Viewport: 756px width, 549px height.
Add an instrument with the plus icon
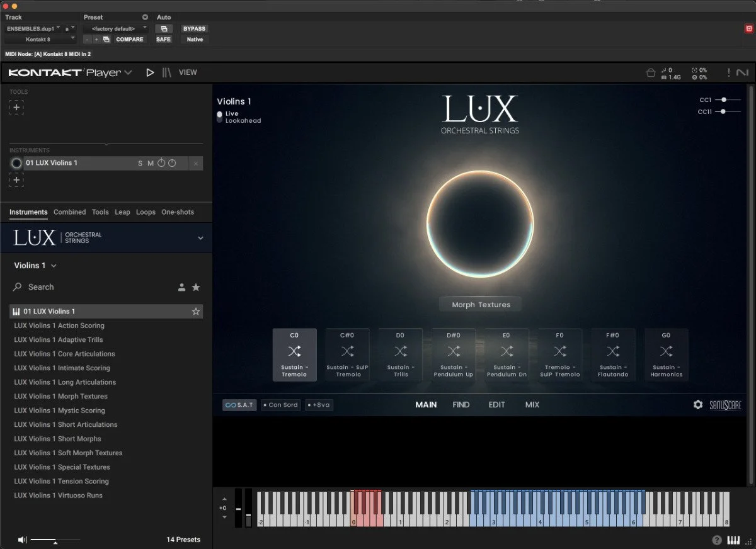(x=16, y=180)
